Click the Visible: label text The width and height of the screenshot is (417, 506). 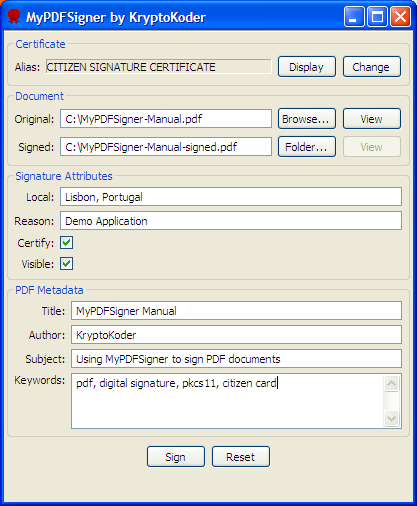click(x=38, y=264)
